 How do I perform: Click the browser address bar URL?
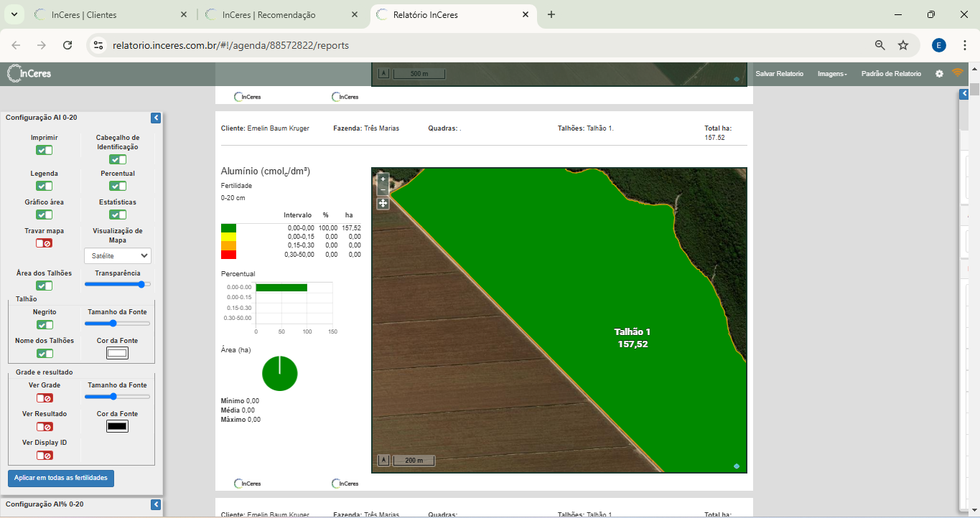pyautogui.click(x=230, y=45)
